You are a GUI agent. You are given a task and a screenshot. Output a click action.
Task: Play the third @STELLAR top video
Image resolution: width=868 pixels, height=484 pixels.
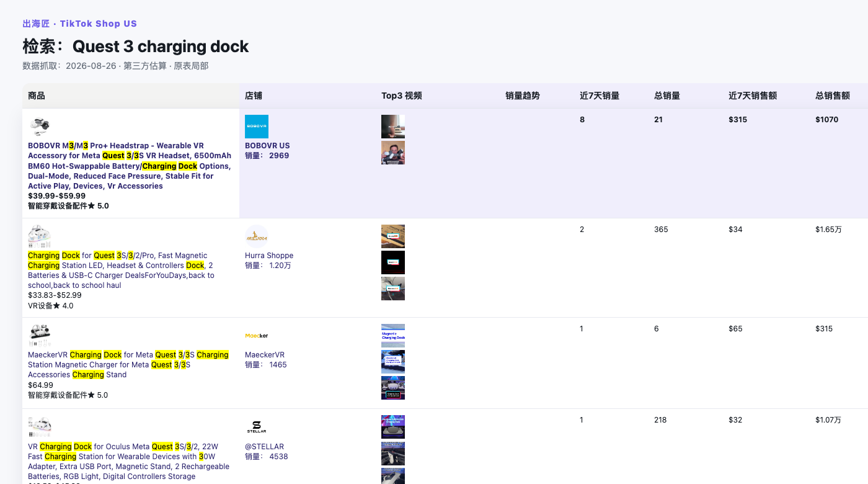(393, 476)
